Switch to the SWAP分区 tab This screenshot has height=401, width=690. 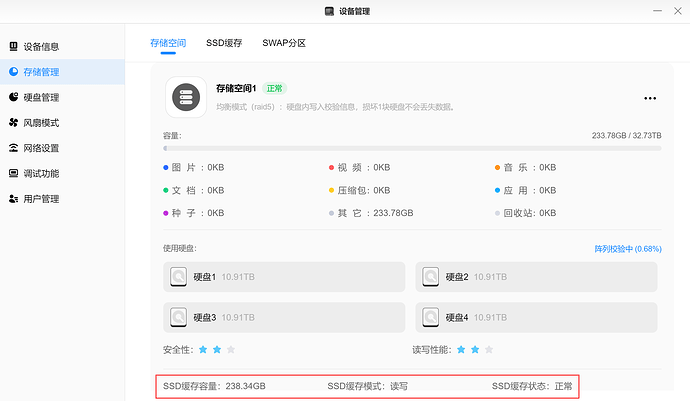[284, 43]
